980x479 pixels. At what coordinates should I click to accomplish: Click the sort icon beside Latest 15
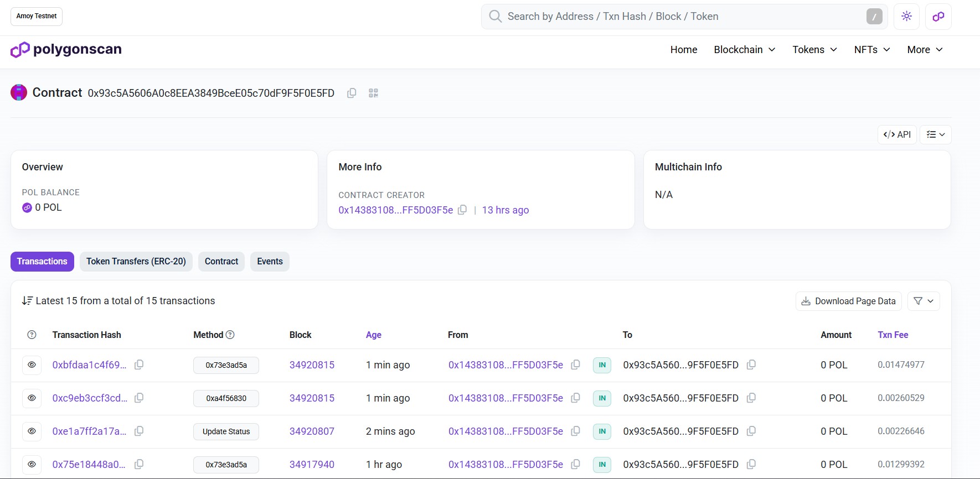click(27, 301)
